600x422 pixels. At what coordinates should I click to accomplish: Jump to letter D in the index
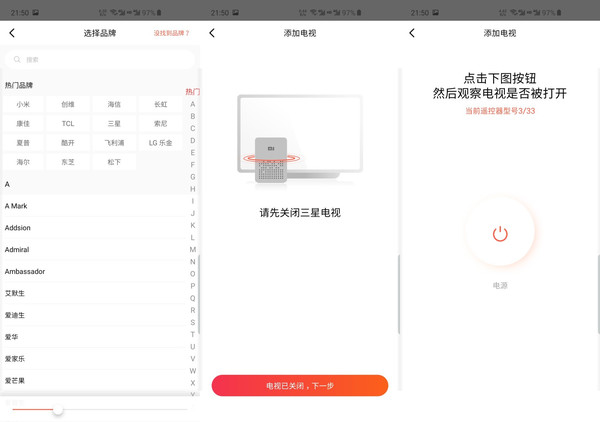click(x=192, y=140)
